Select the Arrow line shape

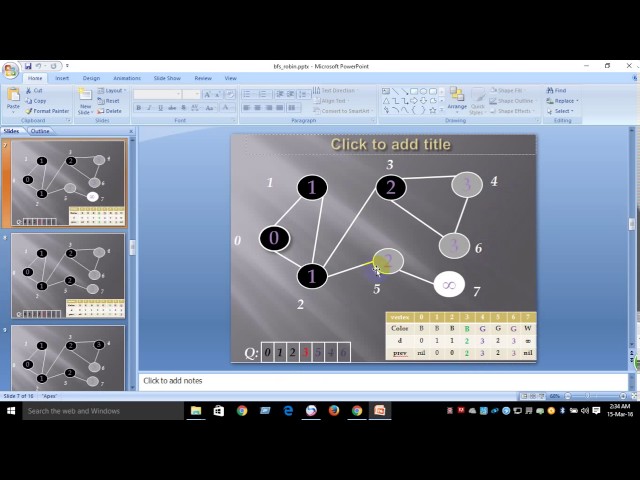click(404, 91)
